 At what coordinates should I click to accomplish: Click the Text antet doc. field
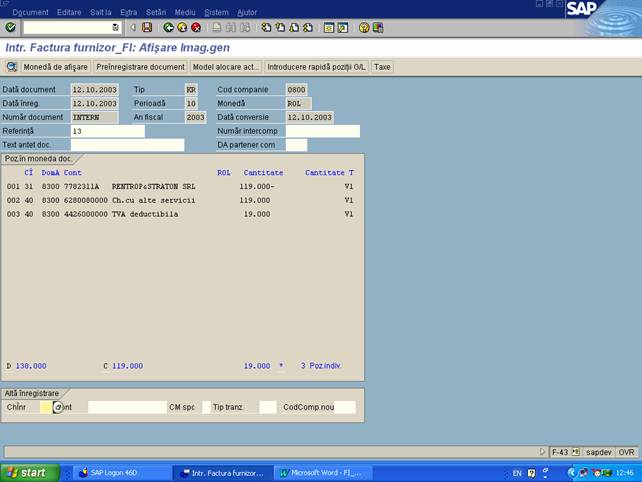[x=127, y=145]
